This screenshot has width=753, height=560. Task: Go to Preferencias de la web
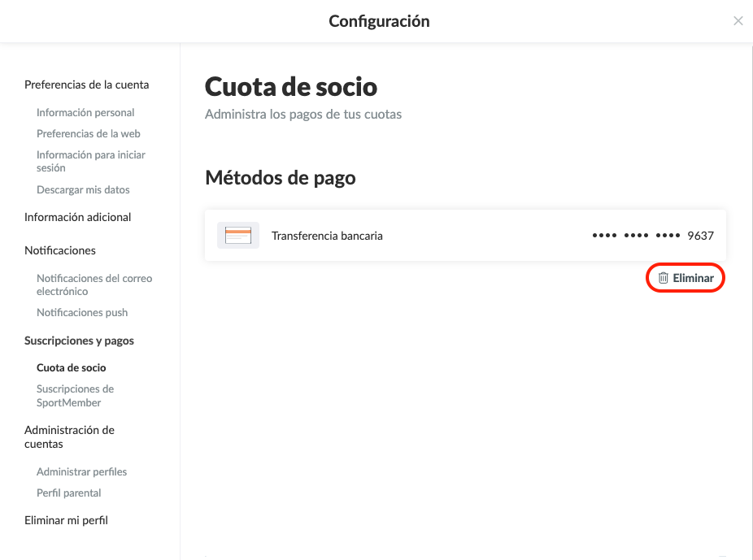pyautogui.click(x=89, y=134)
